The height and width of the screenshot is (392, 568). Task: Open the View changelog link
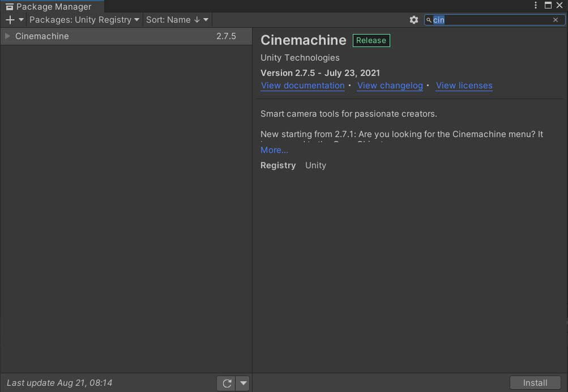(390, 86)
